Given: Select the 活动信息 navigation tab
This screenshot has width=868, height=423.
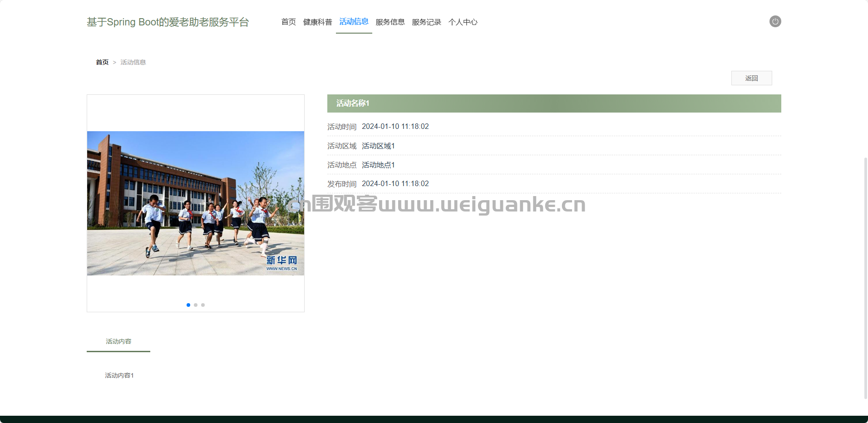Looking at the screenshot, I should point(354,22).
